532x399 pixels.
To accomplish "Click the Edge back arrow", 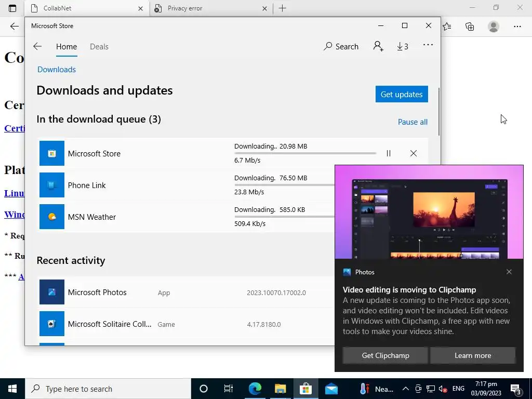I will [x=14, y=26].
